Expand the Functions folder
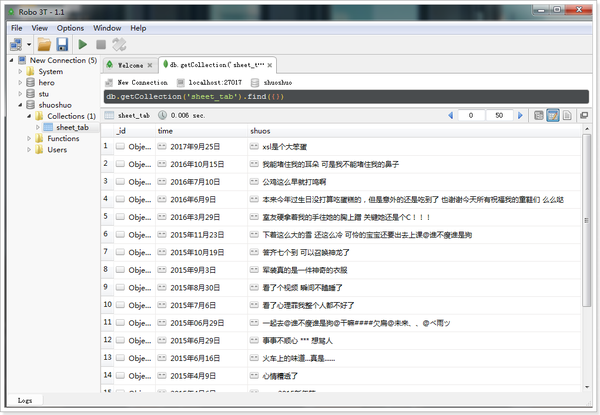This screenshot has height=415, width=600. [x=29, y=138]
